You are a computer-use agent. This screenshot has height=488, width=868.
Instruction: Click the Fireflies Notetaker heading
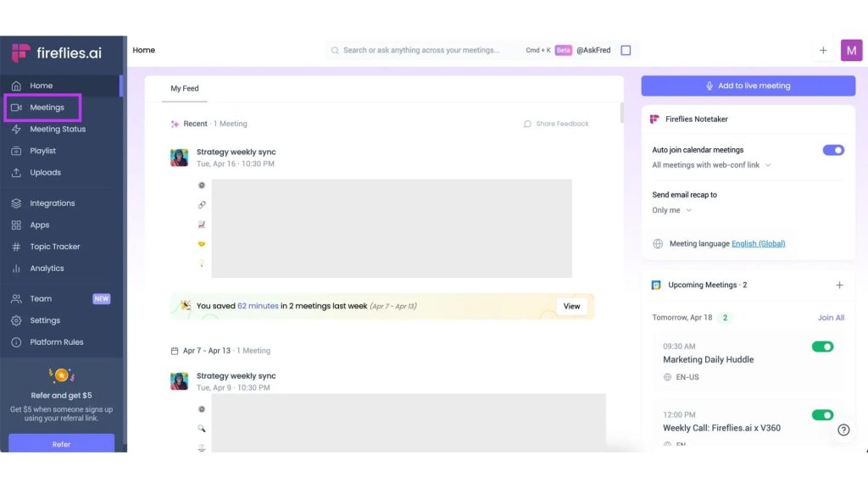tap(697, 119)
